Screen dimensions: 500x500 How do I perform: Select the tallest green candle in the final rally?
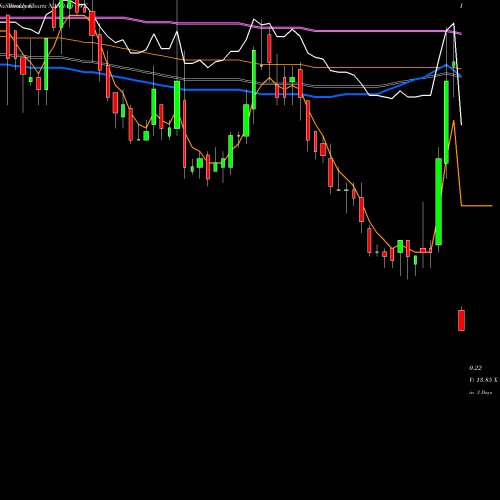(x=439, y=202)
